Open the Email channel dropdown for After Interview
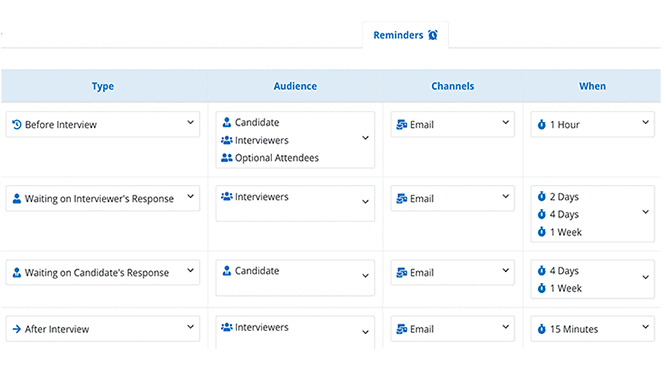Screen dimensions: 666x370 pyautogui.click(x=453, y=328)
